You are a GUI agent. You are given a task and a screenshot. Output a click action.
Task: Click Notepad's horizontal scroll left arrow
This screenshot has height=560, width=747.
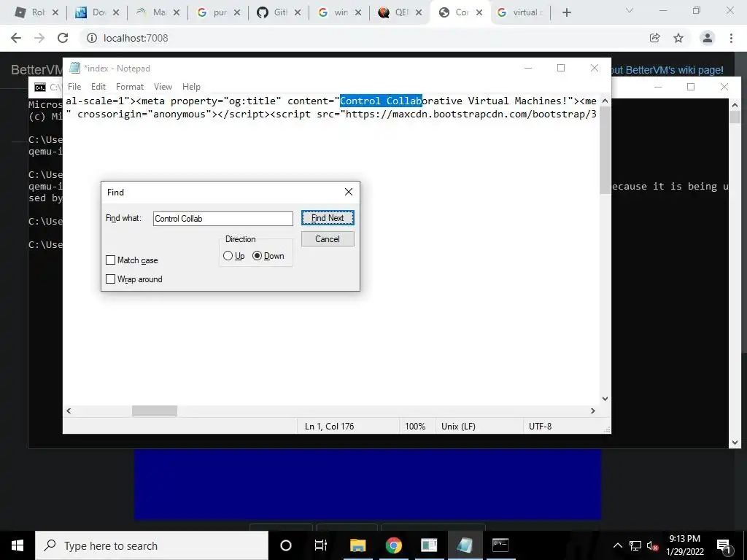(69, 411)
